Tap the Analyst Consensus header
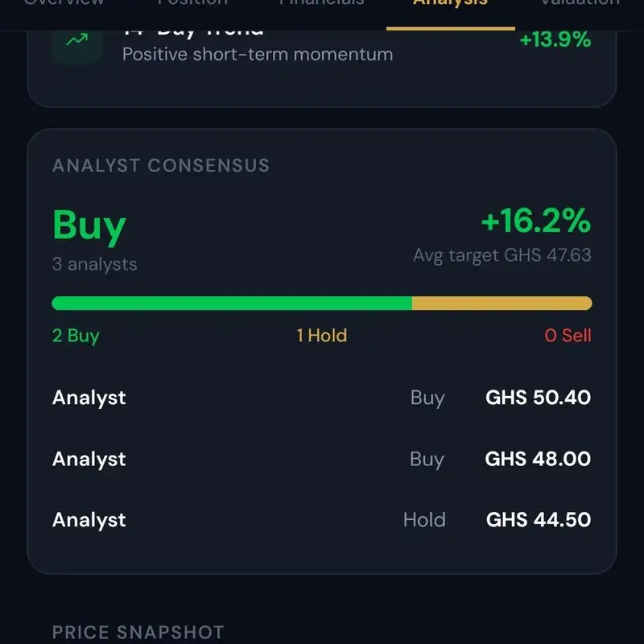Image resolution: width=644 pixels, height=644 pixels. 161,166
